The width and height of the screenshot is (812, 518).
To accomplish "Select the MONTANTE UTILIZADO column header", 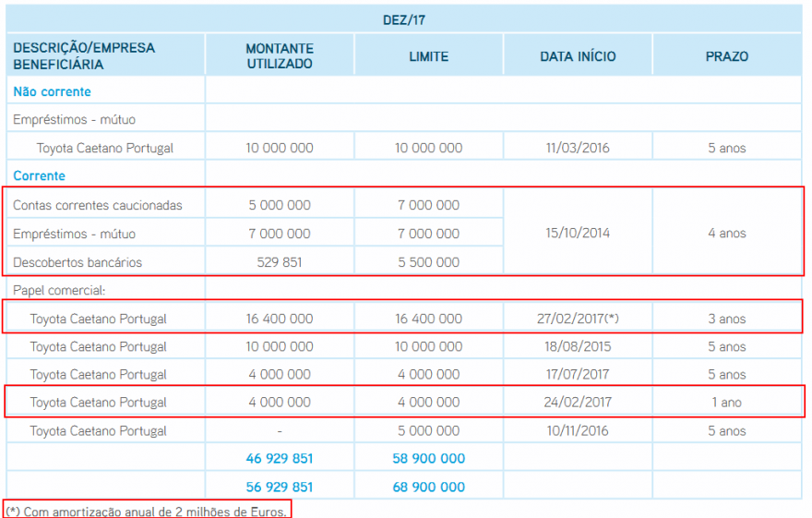I will coord(280,56).
